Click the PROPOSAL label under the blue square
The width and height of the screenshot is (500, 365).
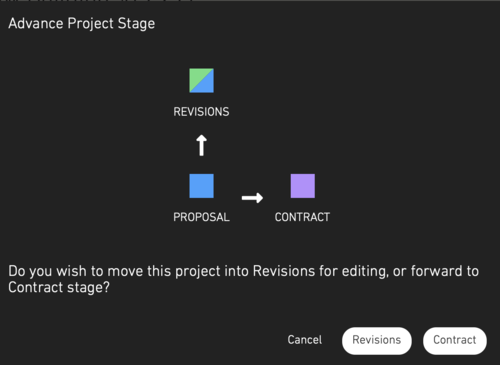[x=201, y=217]
